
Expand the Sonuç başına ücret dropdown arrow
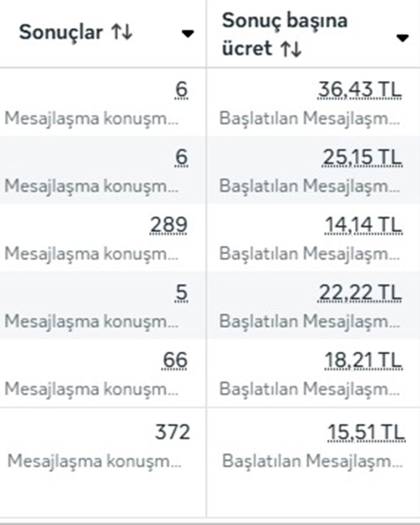pos(402,38)
